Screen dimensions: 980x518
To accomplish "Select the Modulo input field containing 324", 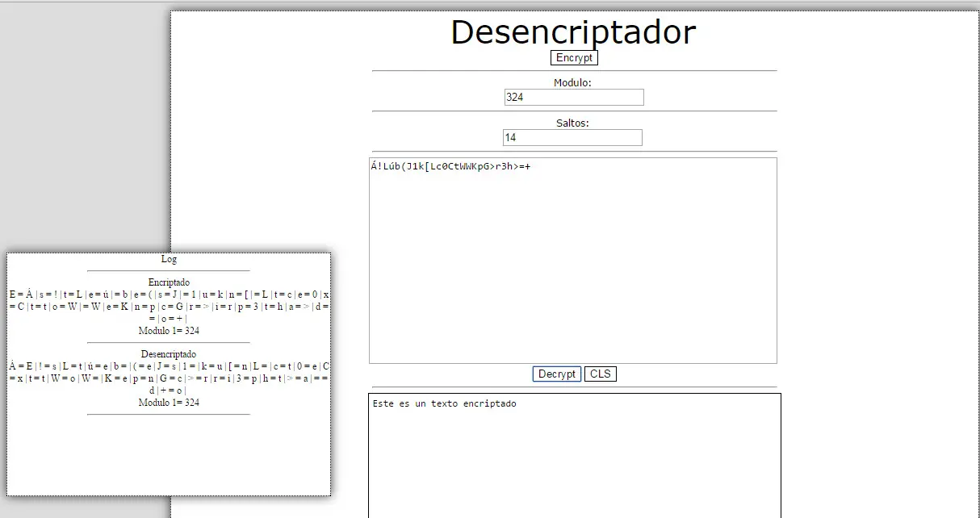I will (x=573, y=97).
